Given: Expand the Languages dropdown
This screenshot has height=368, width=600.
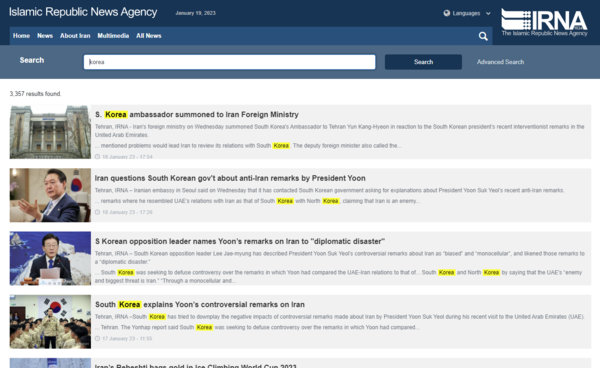Looking at the screenshot, I should click(467, 13).
